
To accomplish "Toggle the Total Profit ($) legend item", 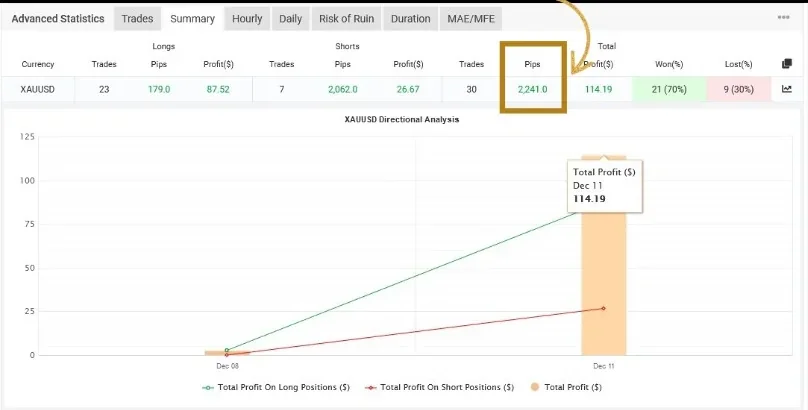I will pos(565,387).
